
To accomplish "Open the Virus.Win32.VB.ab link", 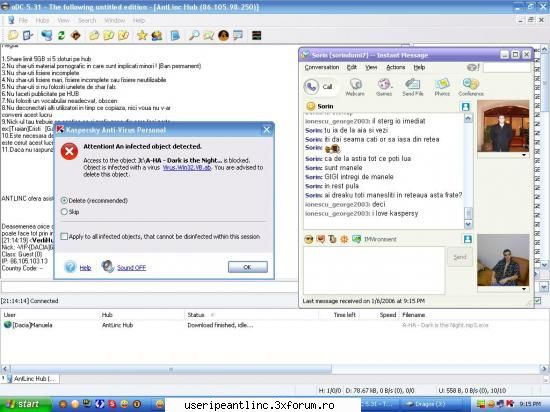I will coord(187,168).
